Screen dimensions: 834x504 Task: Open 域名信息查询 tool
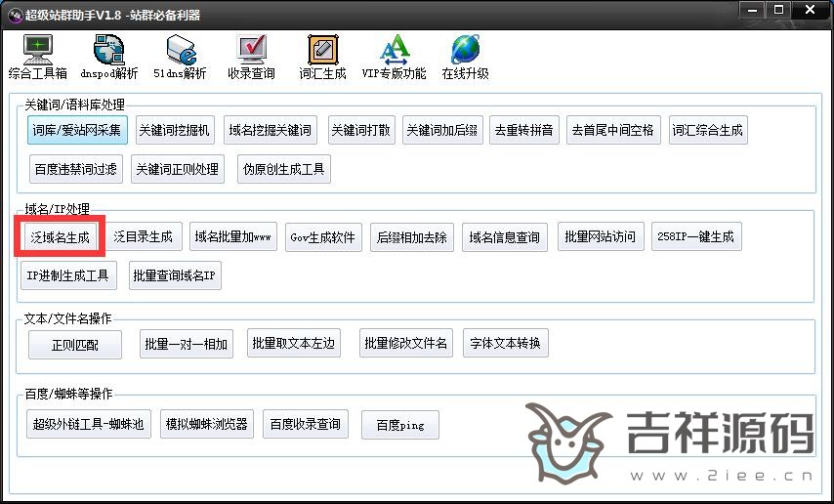[505, 236]
